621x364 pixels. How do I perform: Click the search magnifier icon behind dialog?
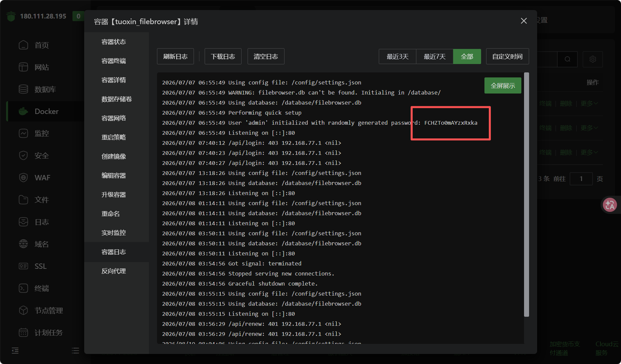tap(567, 59)
